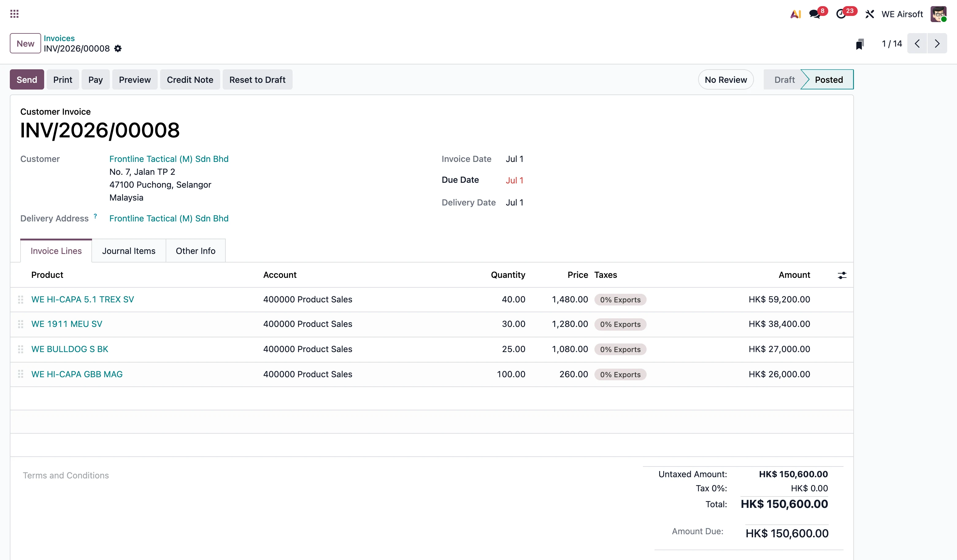Click the Product column header

pos(47,274)
